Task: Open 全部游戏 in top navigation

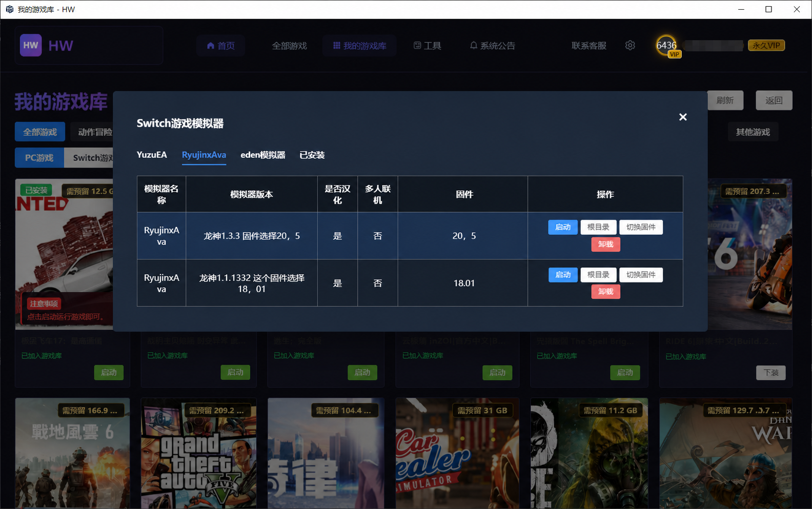Action: 289,46
